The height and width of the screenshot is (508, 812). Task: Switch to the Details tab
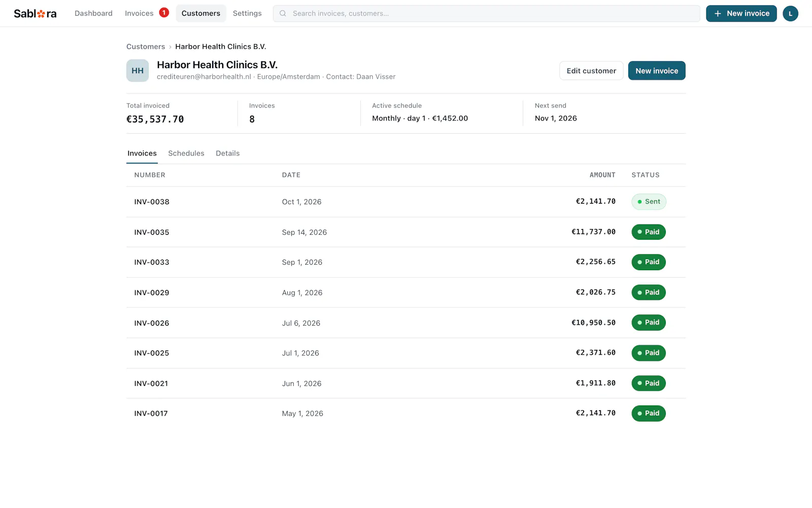[228, 153]
